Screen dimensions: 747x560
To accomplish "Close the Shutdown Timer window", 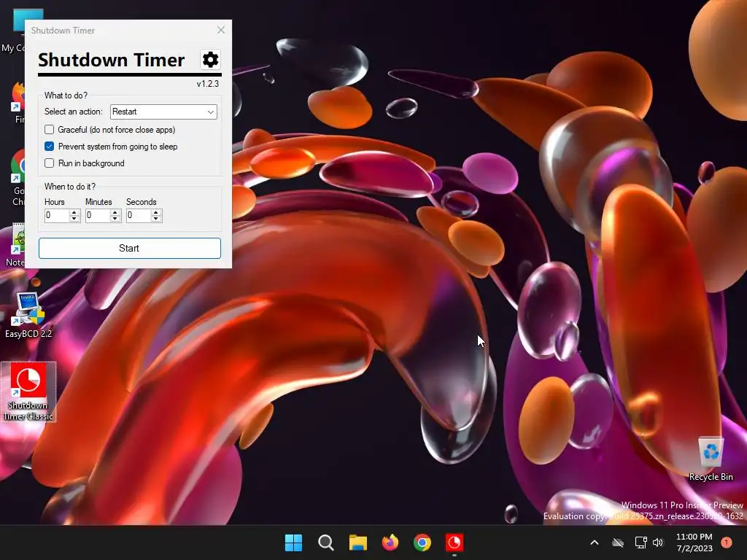I will (220, 30).
